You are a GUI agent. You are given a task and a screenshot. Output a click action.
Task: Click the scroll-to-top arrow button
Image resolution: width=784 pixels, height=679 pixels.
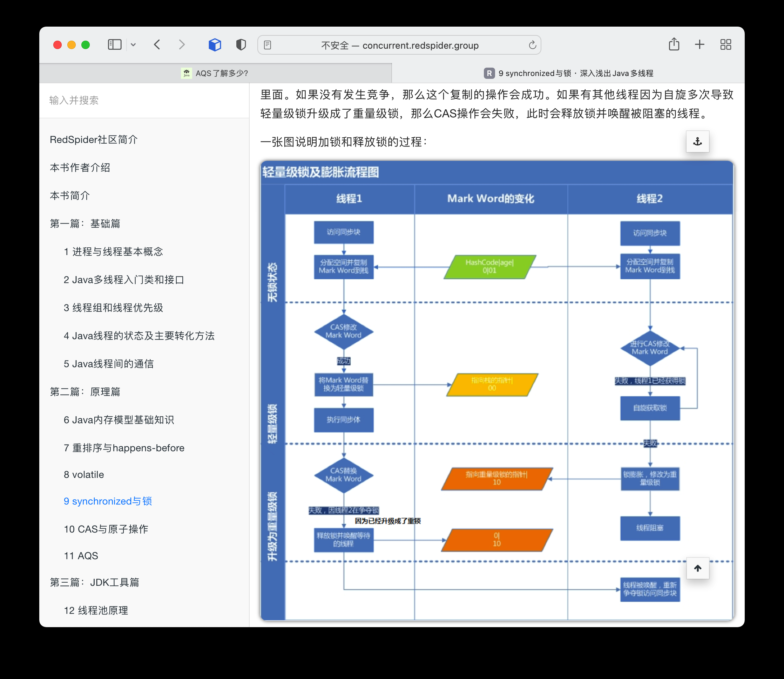pos(698,568)
